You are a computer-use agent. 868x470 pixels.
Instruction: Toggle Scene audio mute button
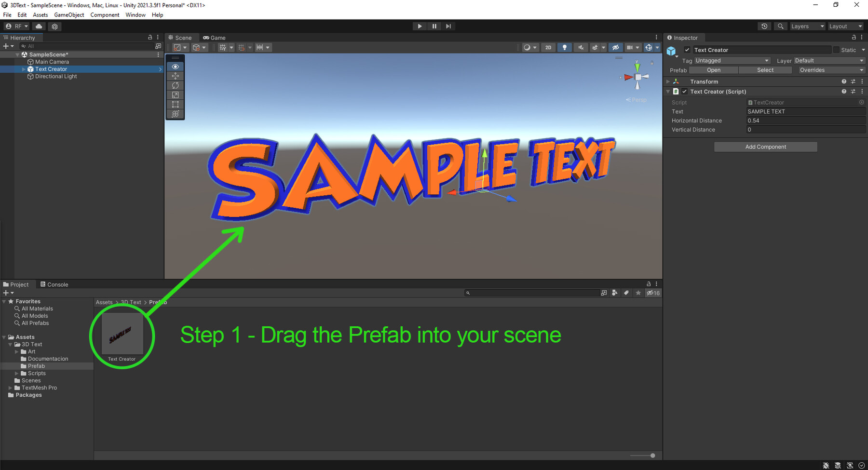(581, 47)
